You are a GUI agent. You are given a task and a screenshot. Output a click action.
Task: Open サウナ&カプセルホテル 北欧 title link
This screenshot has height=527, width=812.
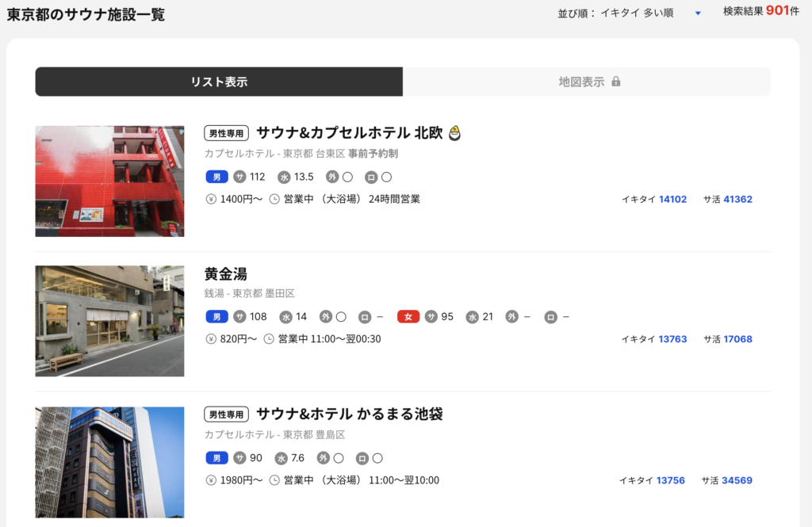point(350,133)
